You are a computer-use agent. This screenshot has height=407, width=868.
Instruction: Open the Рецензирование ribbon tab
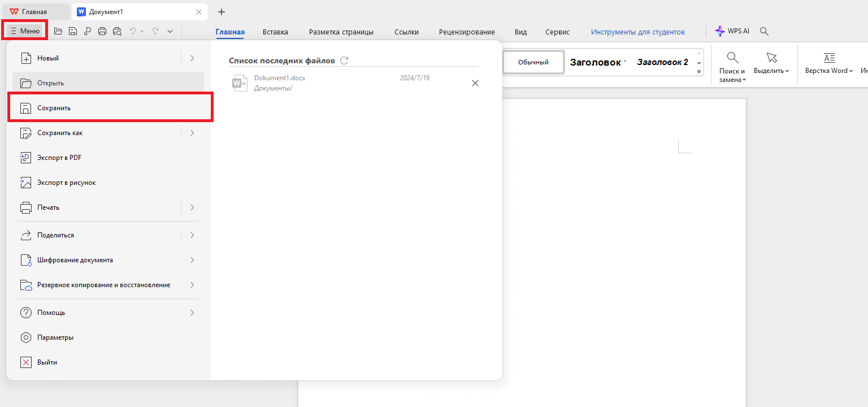pos(467,32)
